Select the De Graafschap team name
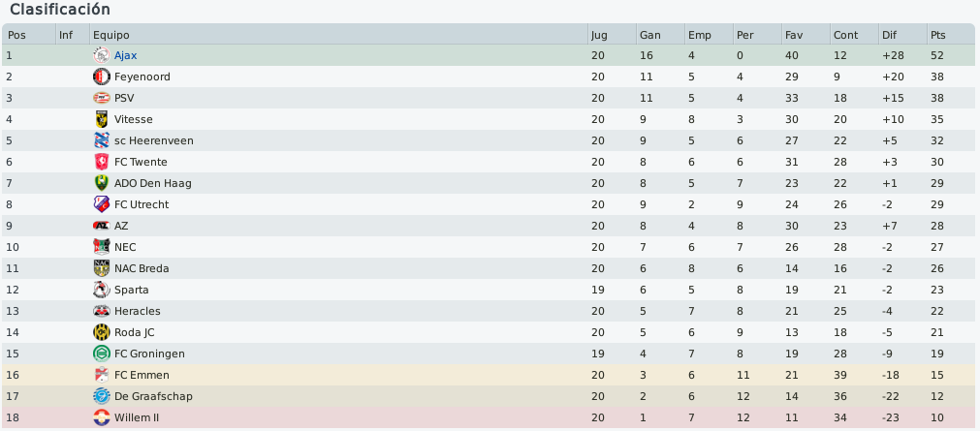Screen dimensions: 980x431 click(153, 396)
